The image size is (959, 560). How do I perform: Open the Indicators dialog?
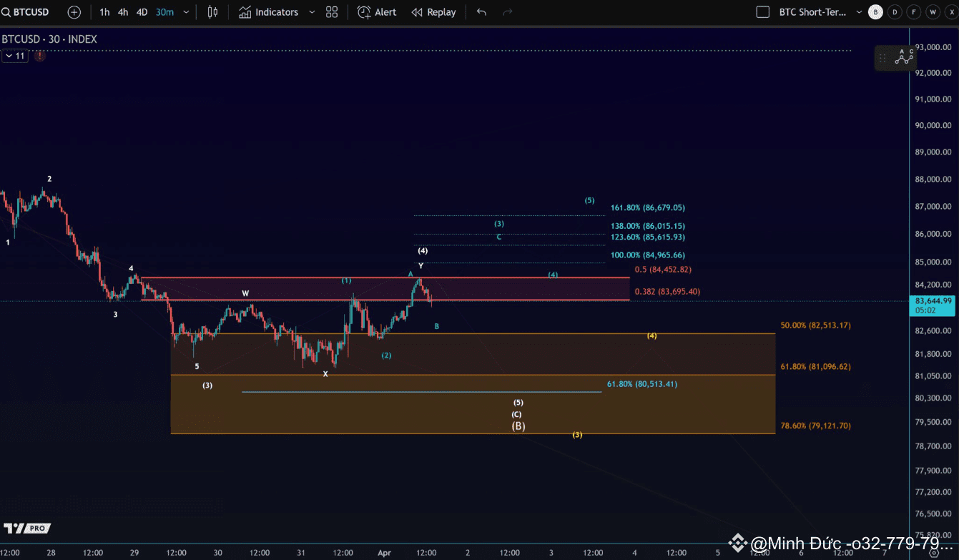pyautogui.click(x=269, y=12)
